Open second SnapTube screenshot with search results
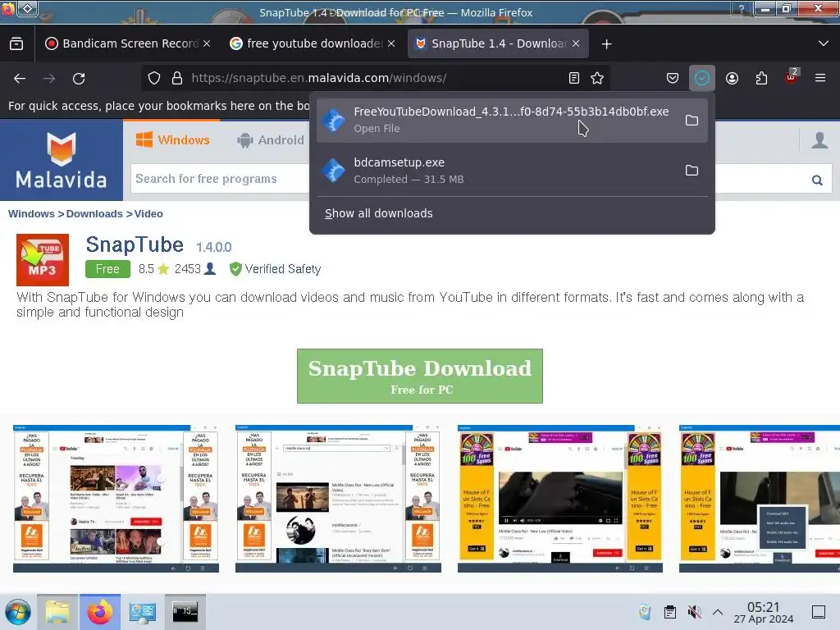The width and height of the screenshot is (840, 630). 338,499
